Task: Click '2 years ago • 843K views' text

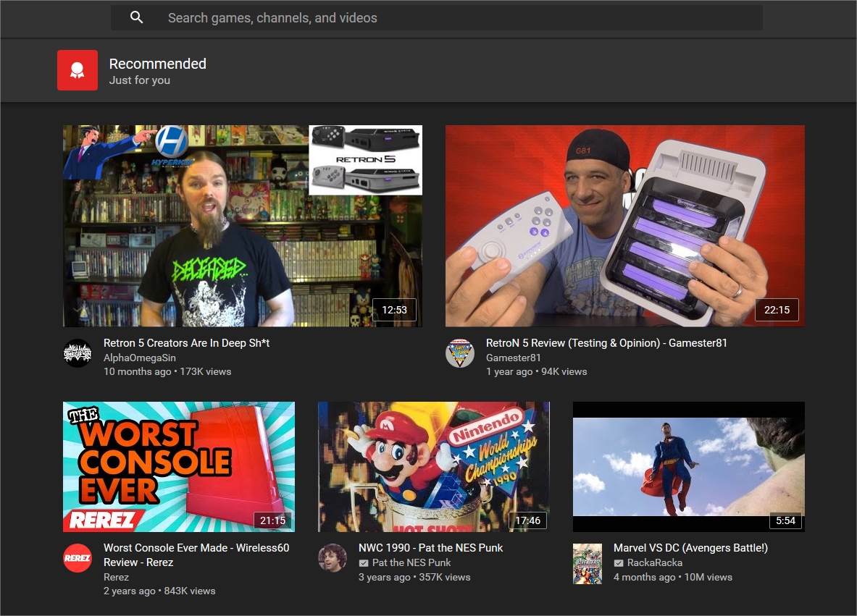Action: point(159,591)
